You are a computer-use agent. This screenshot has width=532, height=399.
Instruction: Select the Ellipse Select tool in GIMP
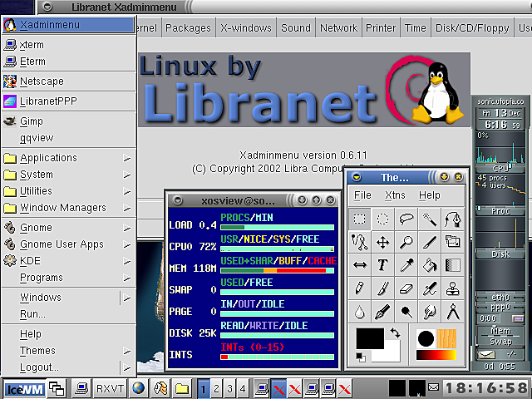pyautogui.click(x=382, y=219)
